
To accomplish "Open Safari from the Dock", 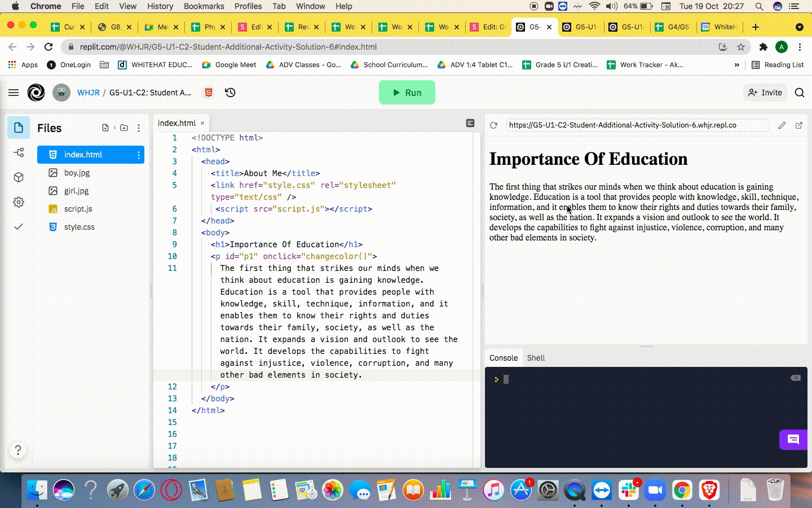I will (x=144, y=490).
